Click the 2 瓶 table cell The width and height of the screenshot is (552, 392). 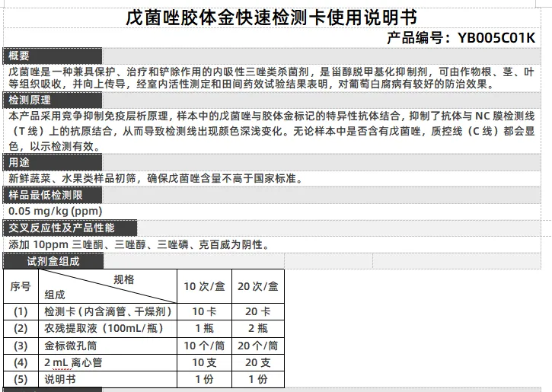258,328
